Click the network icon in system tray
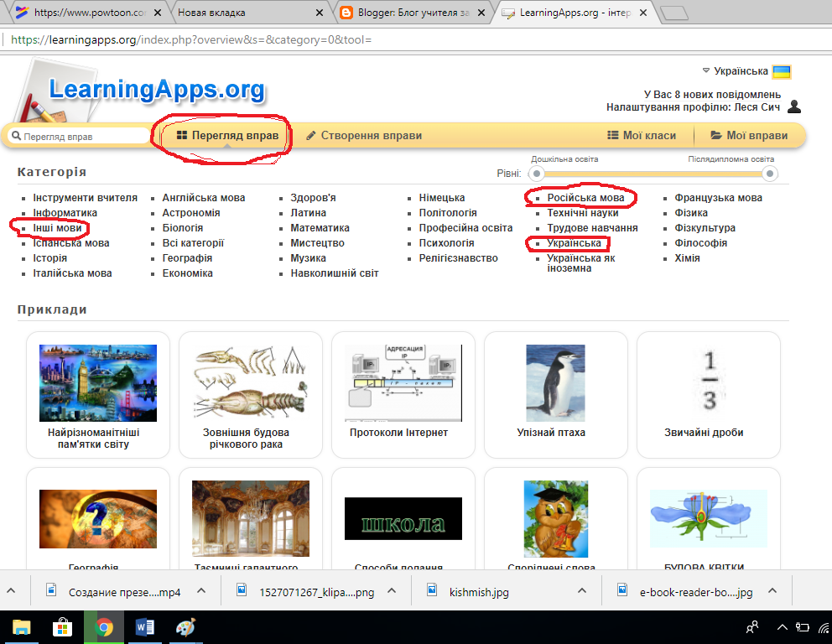The image size is (832, 644). click(824, 628)
